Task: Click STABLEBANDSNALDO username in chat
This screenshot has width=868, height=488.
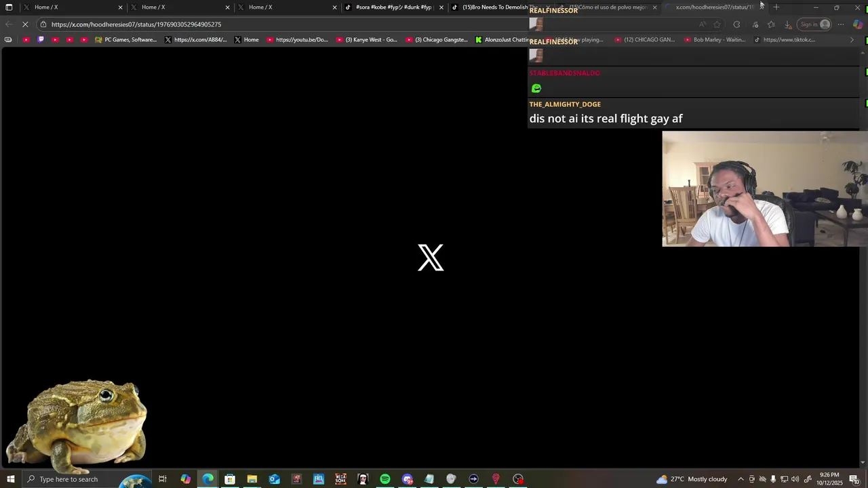Action: coord(564,73)
